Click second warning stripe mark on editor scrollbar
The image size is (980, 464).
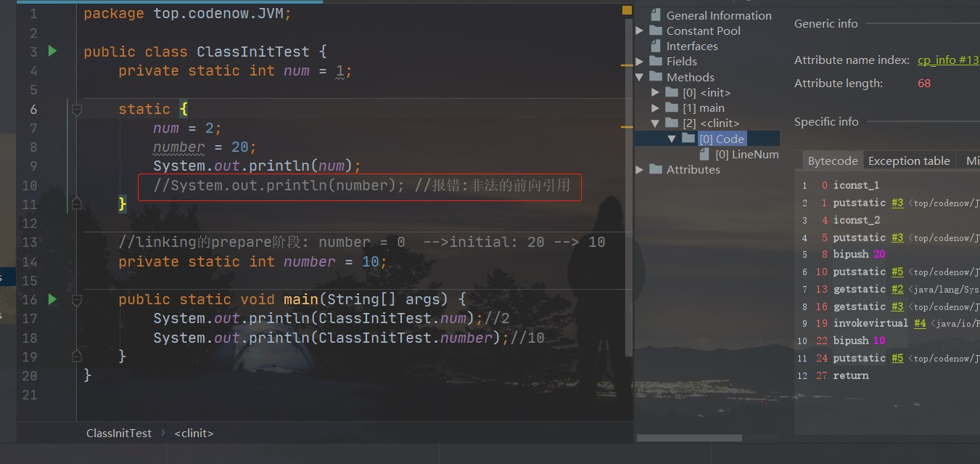coord(627,126)
